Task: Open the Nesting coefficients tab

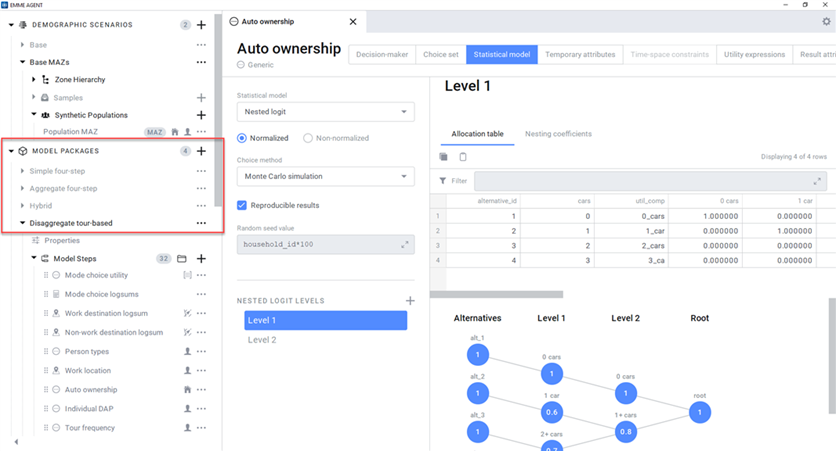Action: [558, 133]
